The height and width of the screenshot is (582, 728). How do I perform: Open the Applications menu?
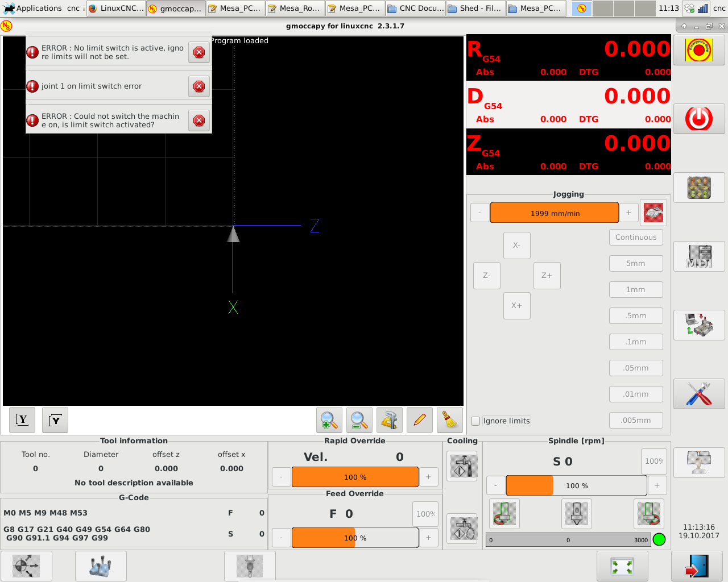coord(32,8)
